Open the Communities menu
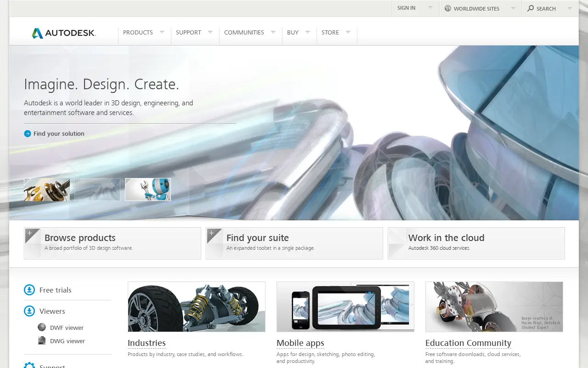588x368 pixels. point(244,33)
